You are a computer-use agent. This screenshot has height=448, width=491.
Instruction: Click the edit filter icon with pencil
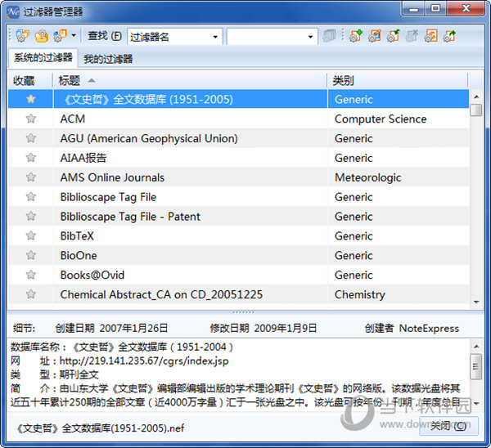tap(375, 36)
